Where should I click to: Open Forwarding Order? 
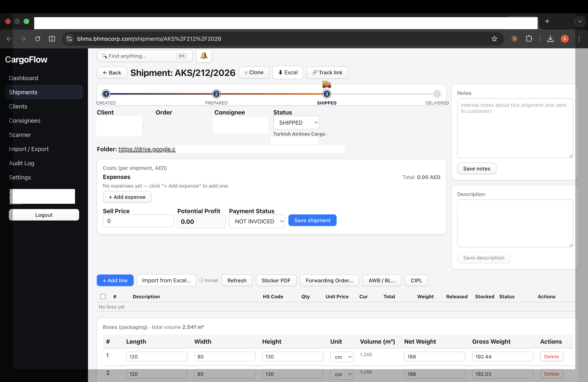pos(329,280)
